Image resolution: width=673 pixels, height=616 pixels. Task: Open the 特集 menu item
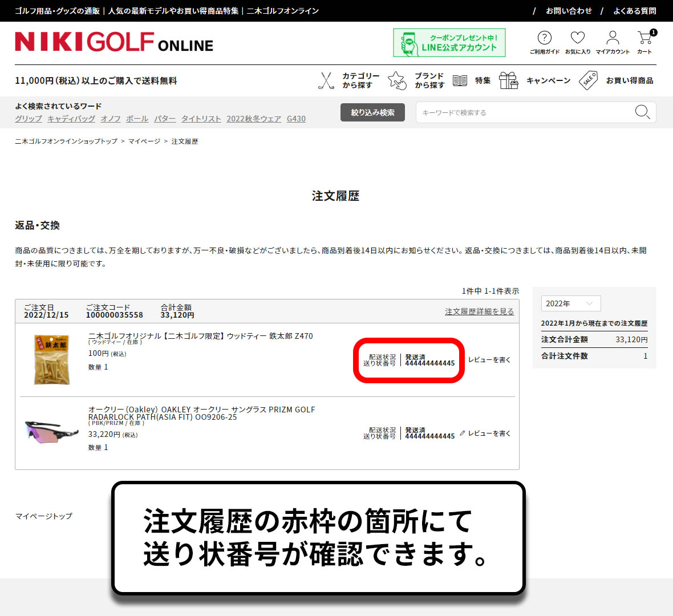click(x=483, y=80)
